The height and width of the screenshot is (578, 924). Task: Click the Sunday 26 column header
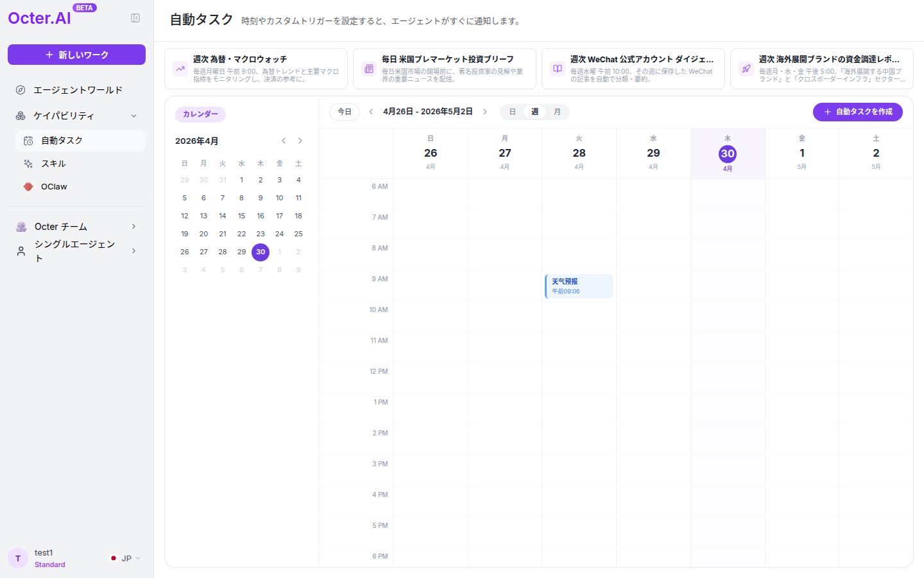(x=431, y=153)
